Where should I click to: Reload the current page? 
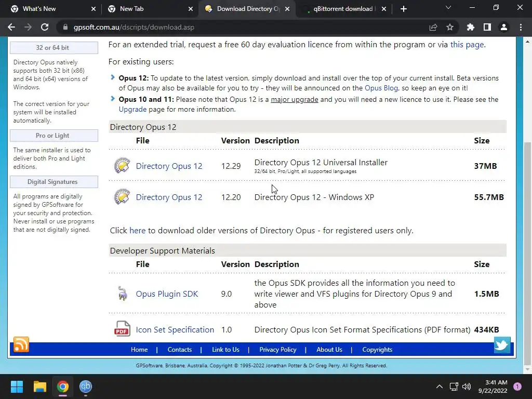point(45,27)
